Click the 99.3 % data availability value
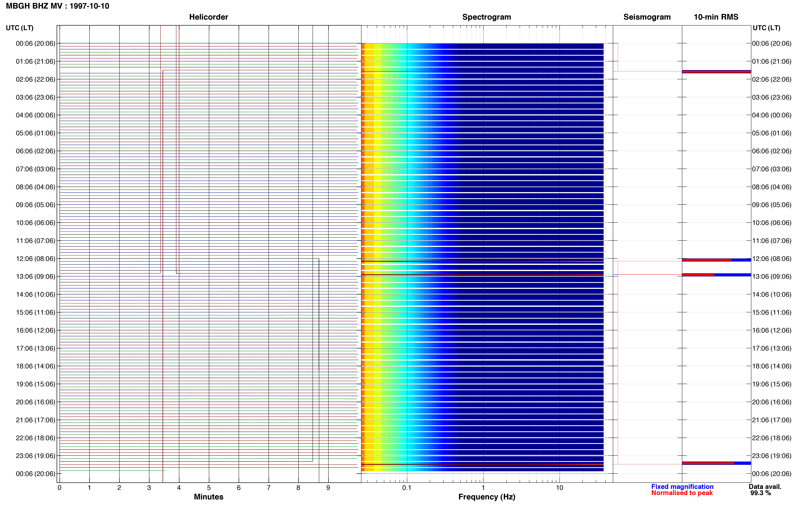 (761, 493)
